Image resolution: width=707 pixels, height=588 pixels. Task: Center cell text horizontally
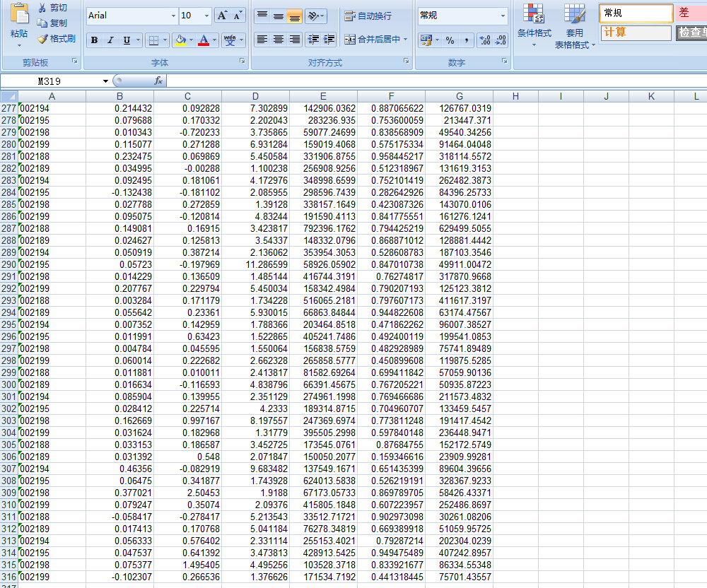278,40
